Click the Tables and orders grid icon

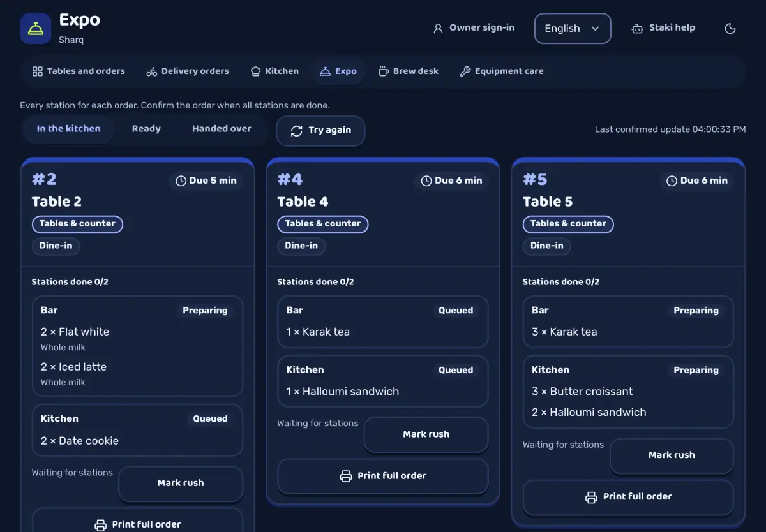[x=38, y=71]
